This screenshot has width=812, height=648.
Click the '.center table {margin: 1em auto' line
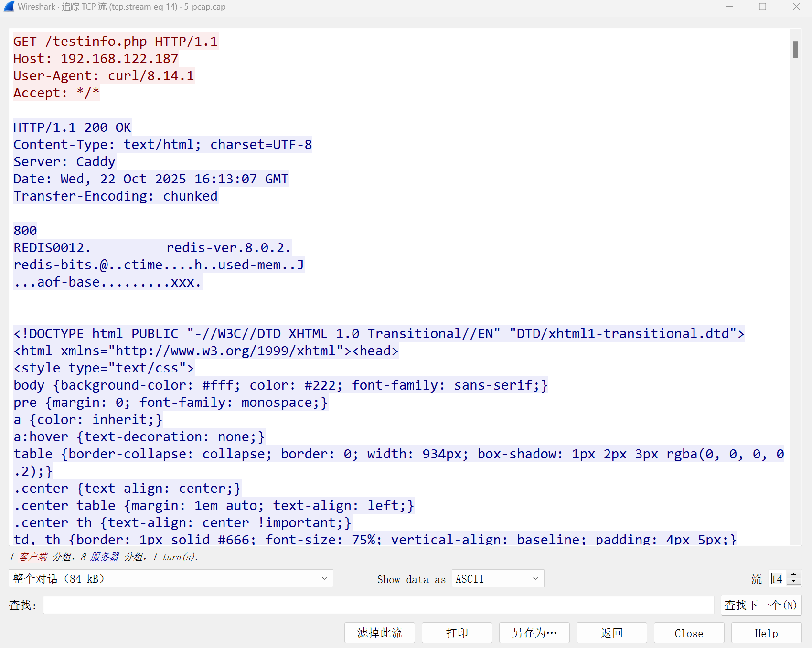[214, 506]
